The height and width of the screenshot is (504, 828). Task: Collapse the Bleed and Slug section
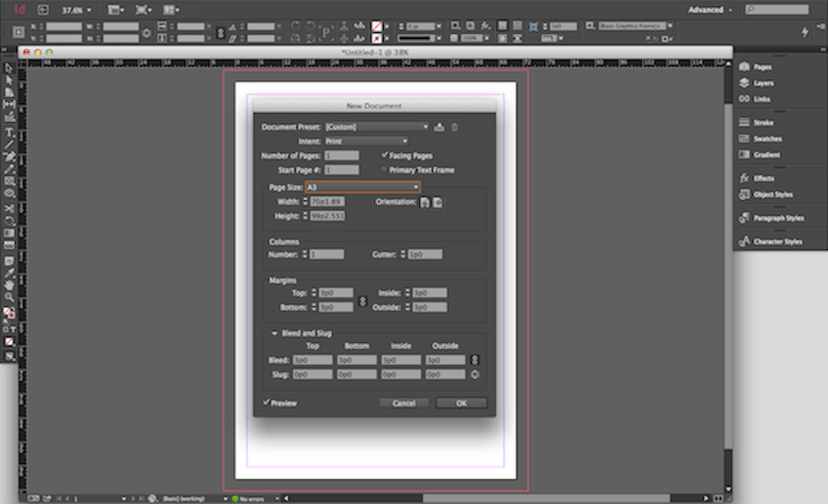pos(274,333)
